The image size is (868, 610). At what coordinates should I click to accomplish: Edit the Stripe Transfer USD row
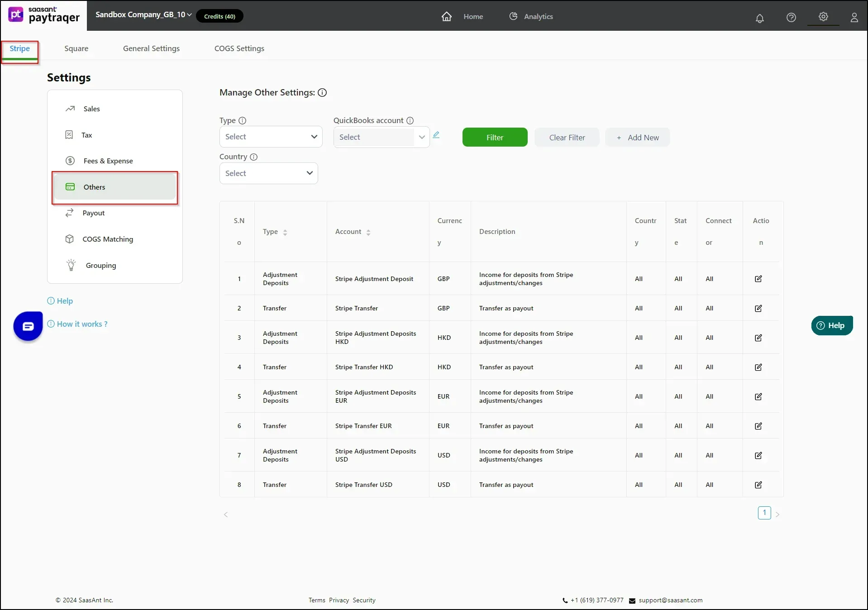coord(758,485)
